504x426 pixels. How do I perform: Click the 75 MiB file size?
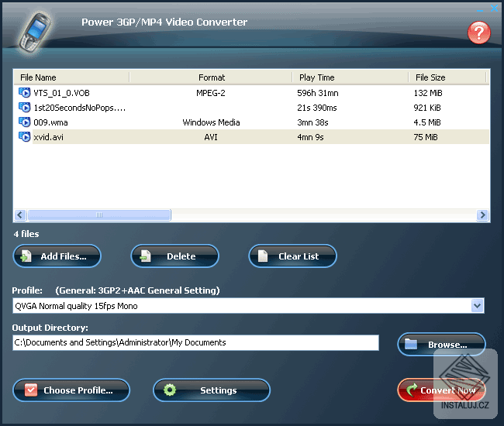(x=426, y=137)
